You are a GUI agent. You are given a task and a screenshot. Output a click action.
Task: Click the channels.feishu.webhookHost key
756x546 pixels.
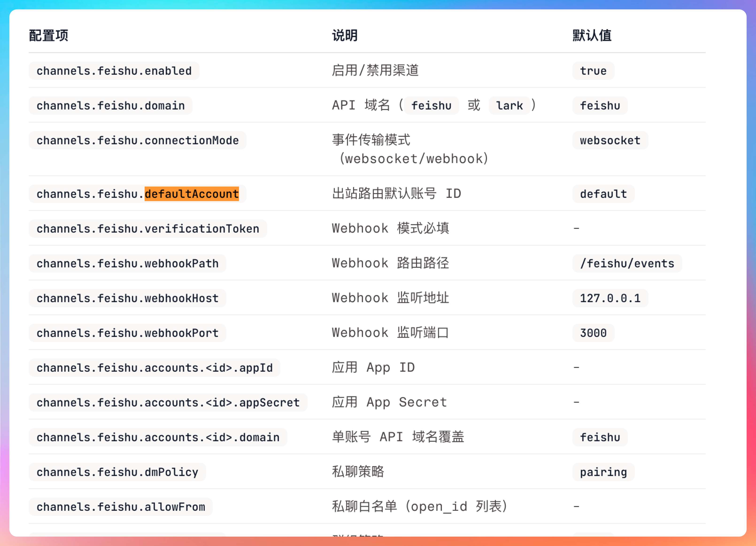[x=127, y=298]
